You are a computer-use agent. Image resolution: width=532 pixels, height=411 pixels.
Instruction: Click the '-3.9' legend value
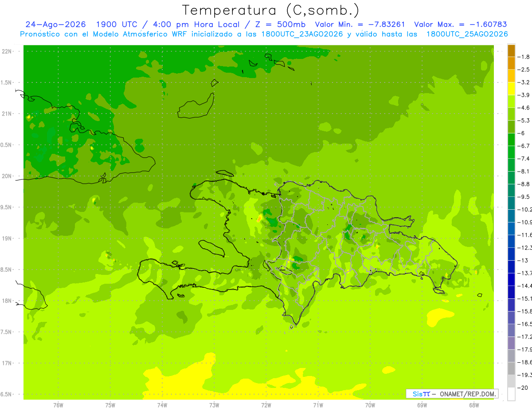pos(524,95)
